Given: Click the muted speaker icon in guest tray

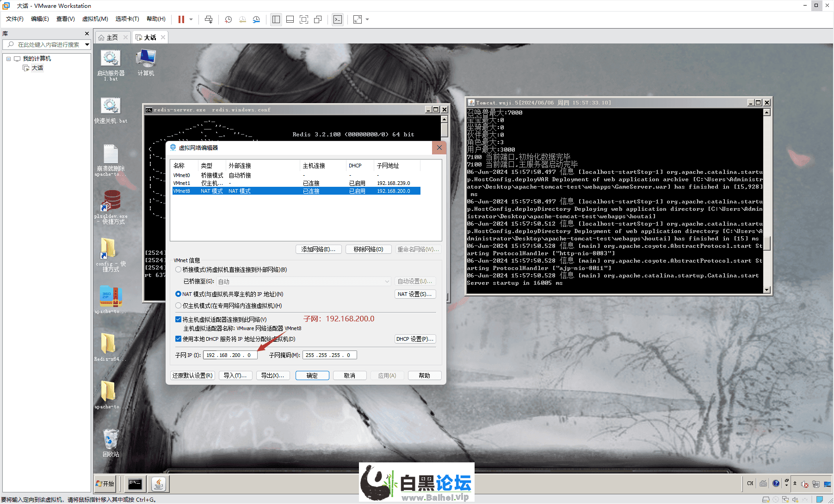Looking at the screenshot, I should (805, 484).
